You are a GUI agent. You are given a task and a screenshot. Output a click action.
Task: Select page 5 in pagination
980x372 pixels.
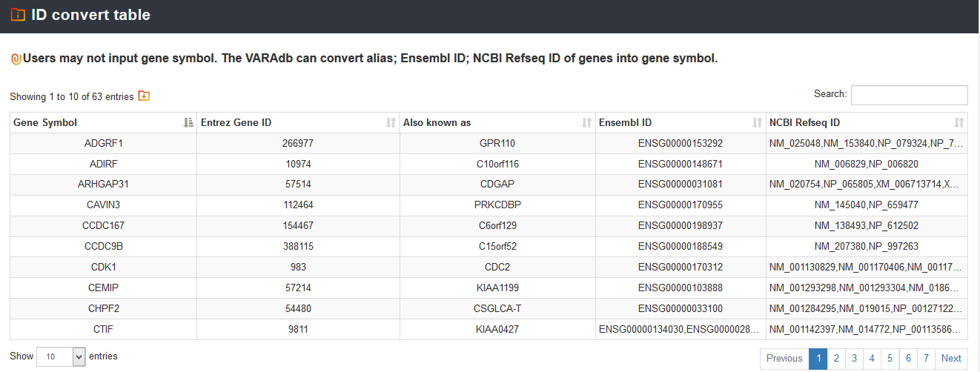[x=890, y=359]
